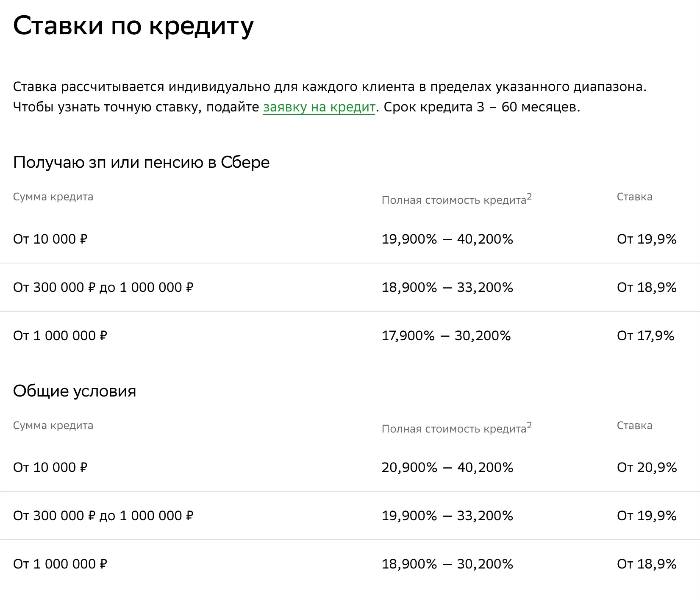Select the 'Получаю зп или пенсию в Сбере' heading
This screenshot has height=599, width=700.
141,162
